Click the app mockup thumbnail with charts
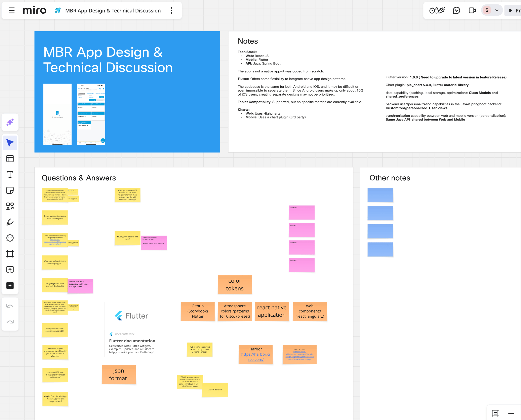Screen dimensions: 521x420 coord(91,114)
